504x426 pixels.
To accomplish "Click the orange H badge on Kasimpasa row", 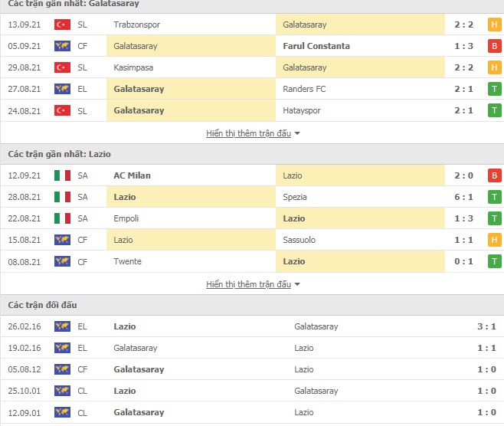I will (494, 67).
